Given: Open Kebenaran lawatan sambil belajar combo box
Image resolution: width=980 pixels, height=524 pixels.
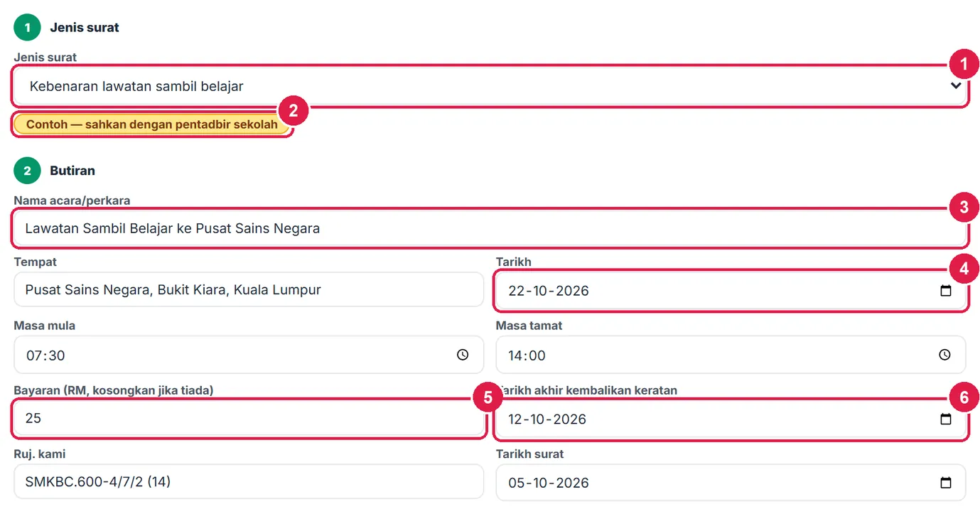Looking at the screenshot, I should click(490, 86).
